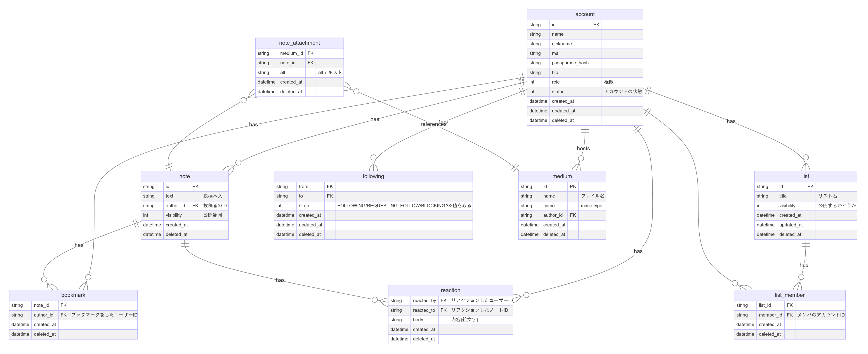Click the bookmark table title

[73, 295]
